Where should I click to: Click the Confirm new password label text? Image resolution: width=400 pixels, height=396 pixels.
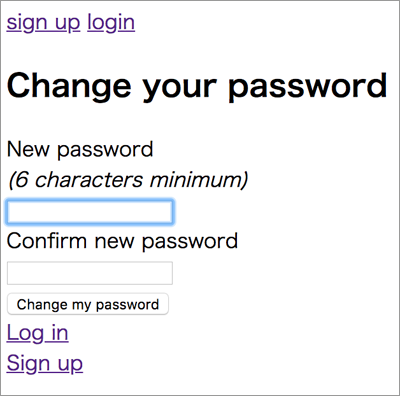coord(122,241)
